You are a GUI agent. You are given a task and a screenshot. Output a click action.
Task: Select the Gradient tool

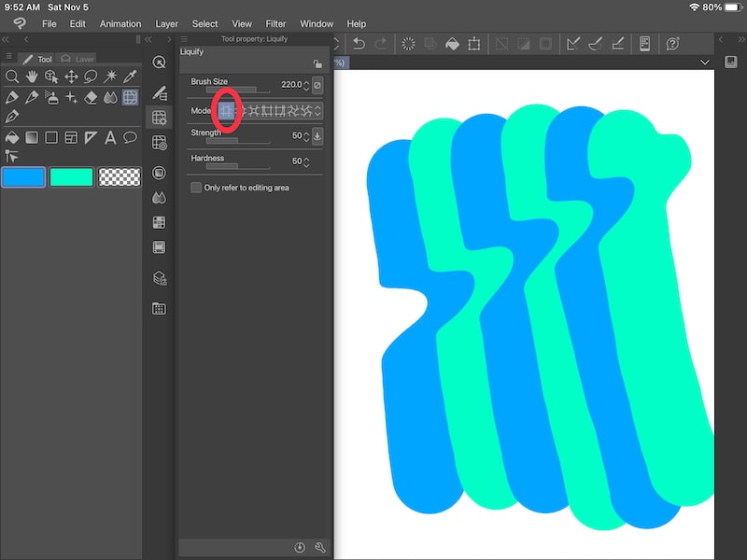point(33,136)
